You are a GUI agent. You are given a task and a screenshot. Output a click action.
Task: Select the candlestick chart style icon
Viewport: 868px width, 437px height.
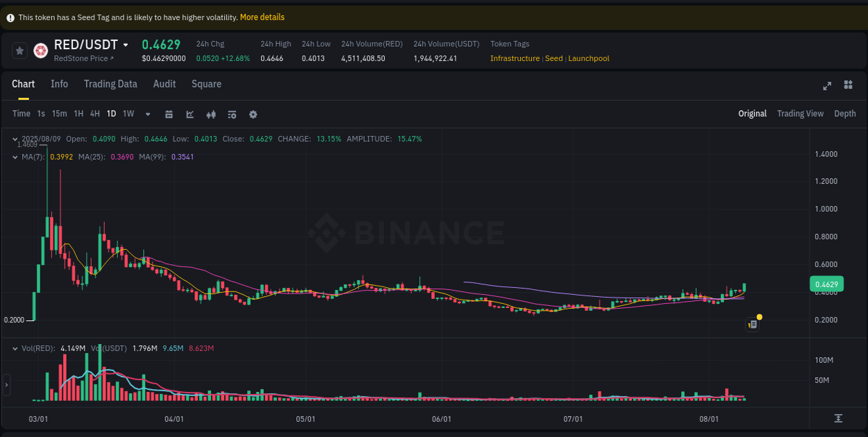click(x=211, y=114)
